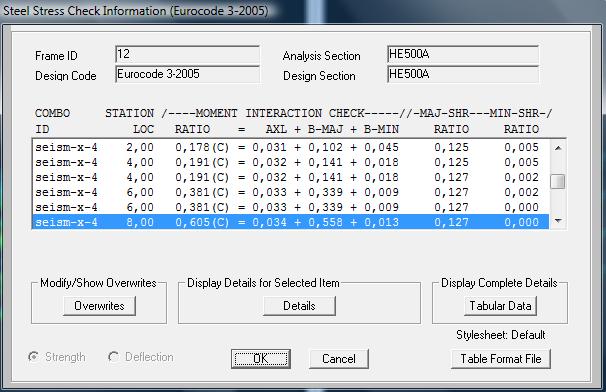Click the list scrollbar thumb
The width and height of the screenshot is (606, 392).
[x=558, y=182]
